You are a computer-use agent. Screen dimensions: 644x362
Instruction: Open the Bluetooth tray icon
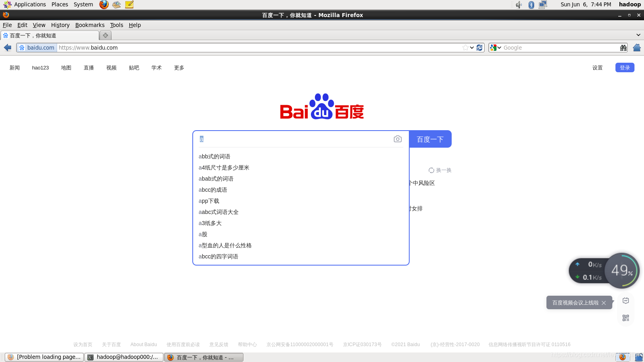point(531,4)
